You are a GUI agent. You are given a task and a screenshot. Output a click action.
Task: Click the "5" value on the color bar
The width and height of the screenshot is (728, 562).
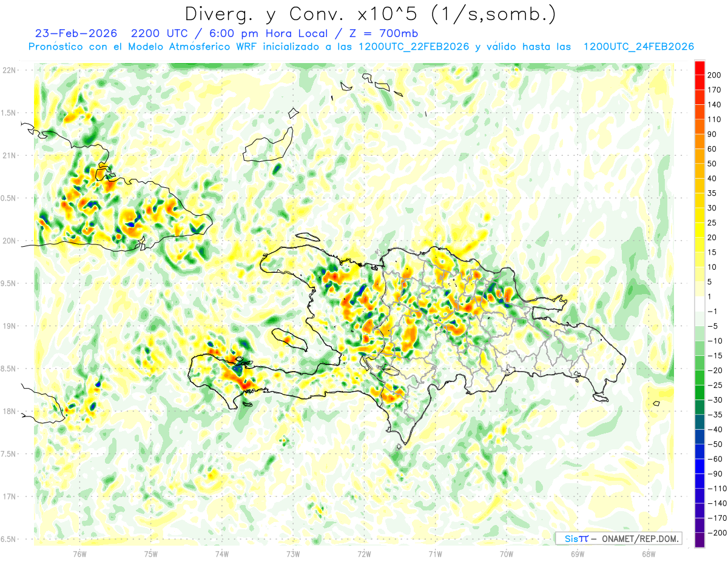point(711,281)
